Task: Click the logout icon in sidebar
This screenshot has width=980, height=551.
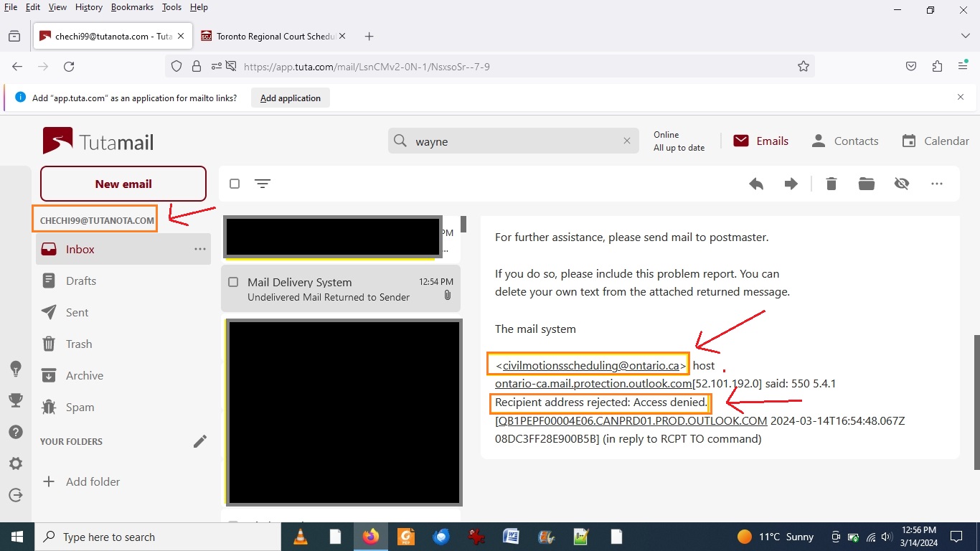Action: pyautogui.click(x=16, y=495)
